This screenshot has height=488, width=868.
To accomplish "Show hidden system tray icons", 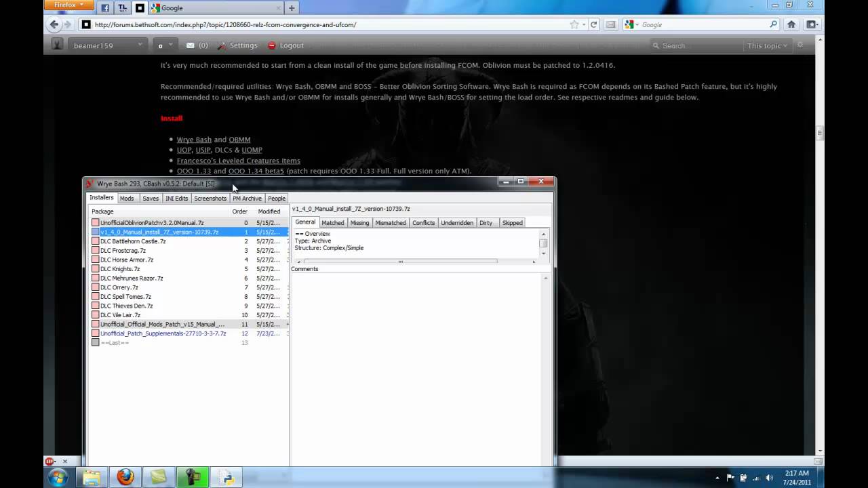I will (717, 478).
